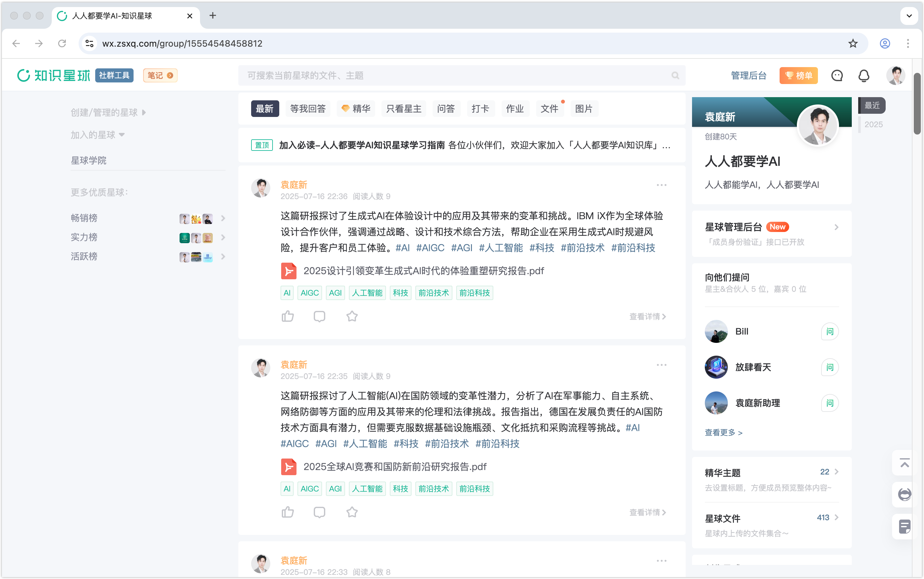
Task: Click 查看更多 link under questions
Action: tap(723, 432)
